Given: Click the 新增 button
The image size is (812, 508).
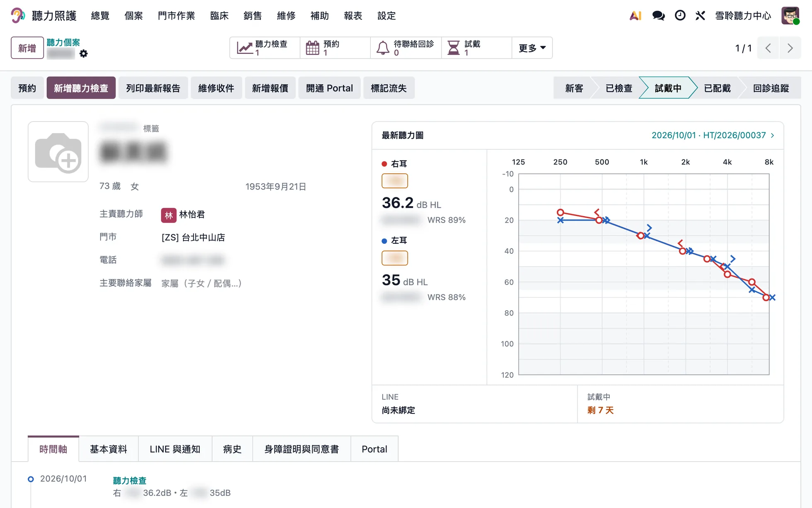Looking at the screenshot, I should tap(27, 48).
